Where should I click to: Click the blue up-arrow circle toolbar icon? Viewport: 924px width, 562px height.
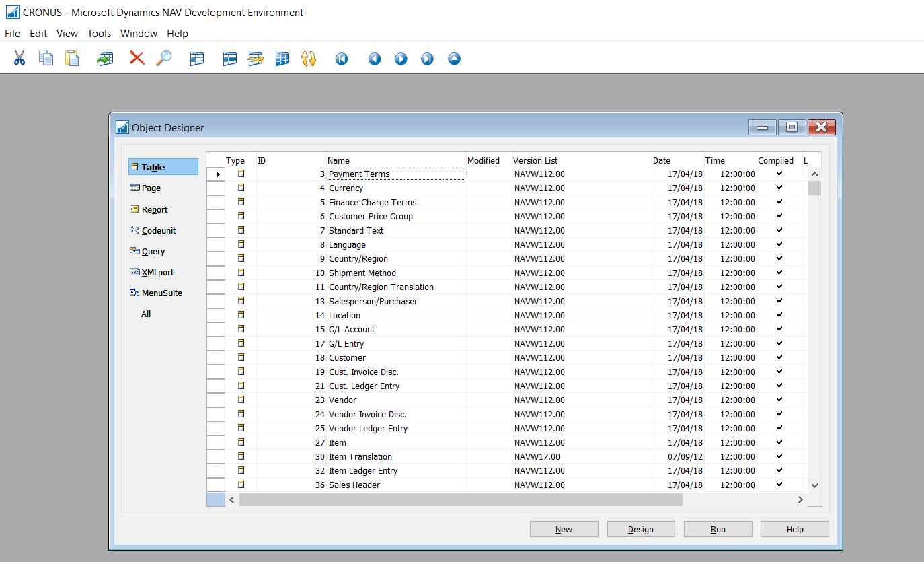click(454, 59)
